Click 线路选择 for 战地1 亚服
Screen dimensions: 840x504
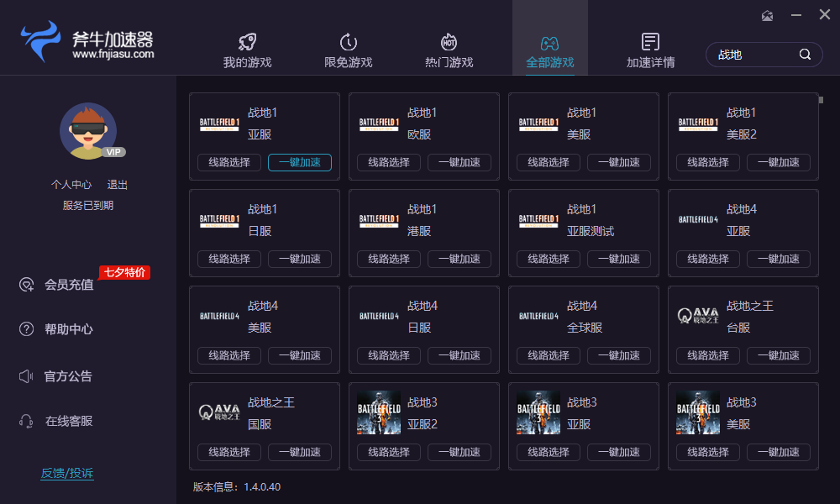(x=229, y=162)
